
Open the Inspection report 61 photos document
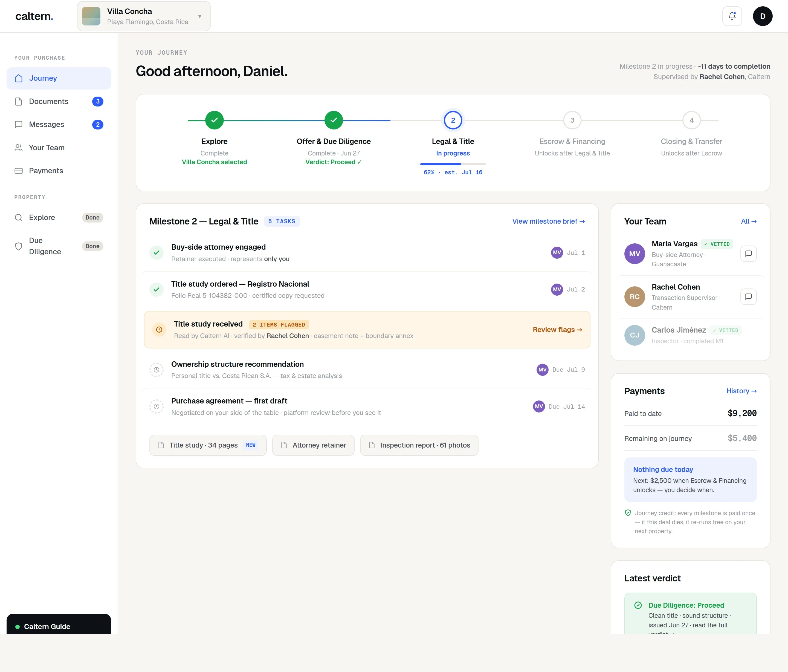click(x=419, y=445)
